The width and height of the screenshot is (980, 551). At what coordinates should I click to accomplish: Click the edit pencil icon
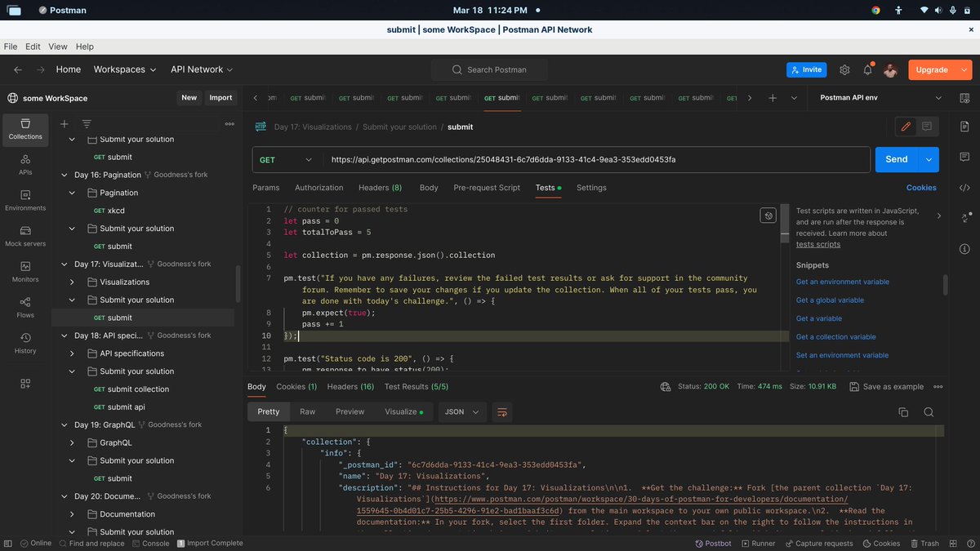[x=905, y=127]
